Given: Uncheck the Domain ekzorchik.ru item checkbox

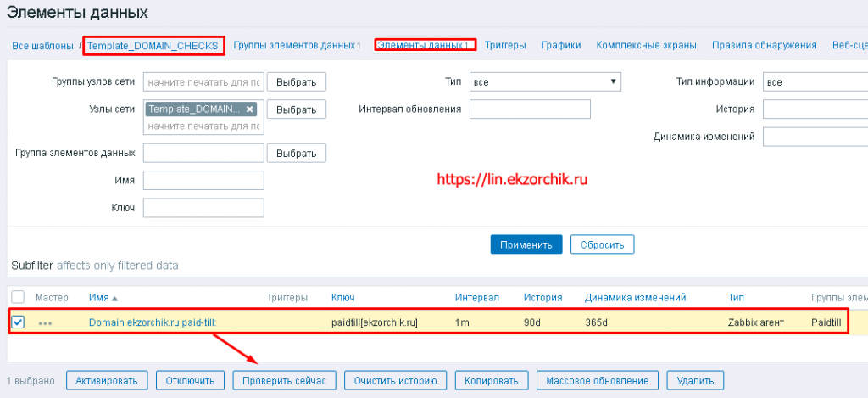Looking at the screenshot, I should 19,322.
